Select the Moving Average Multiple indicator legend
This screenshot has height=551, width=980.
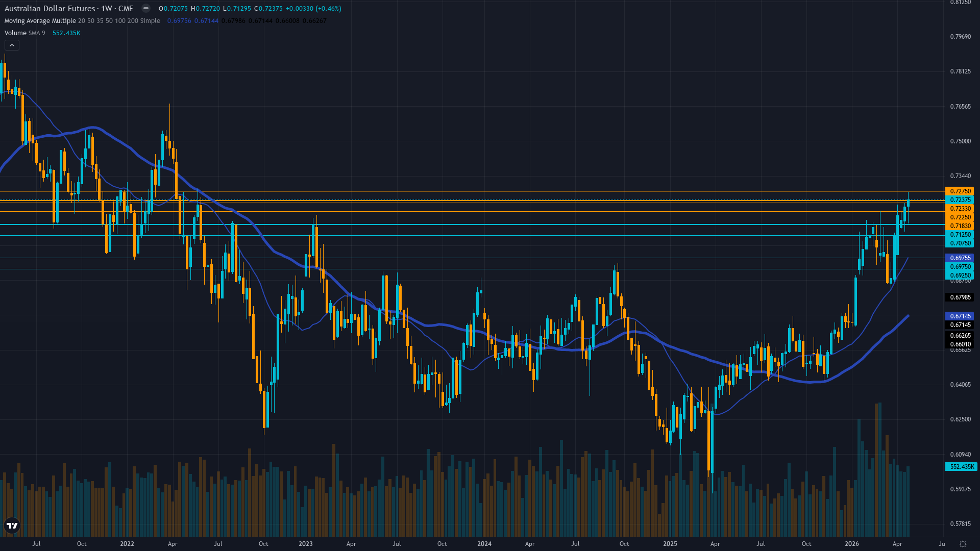(x=82, y=21)
